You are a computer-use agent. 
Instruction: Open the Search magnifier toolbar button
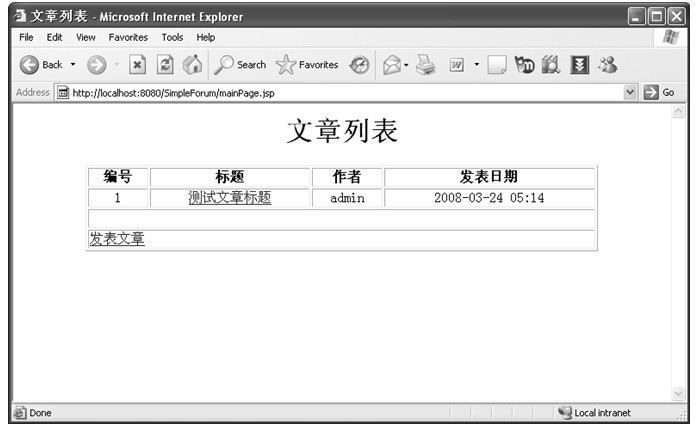(240, 65)
